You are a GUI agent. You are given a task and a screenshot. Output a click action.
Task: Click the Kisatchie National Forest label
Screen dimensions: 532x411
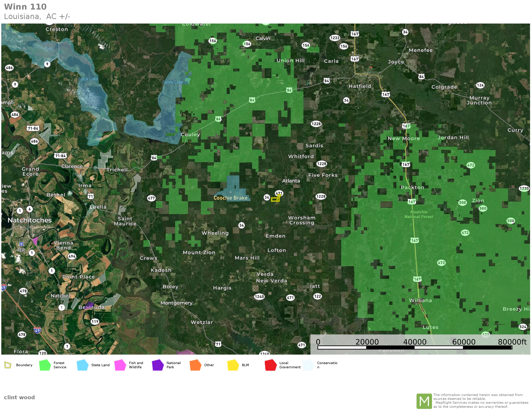pyautogui.click(x=419, y=214)
